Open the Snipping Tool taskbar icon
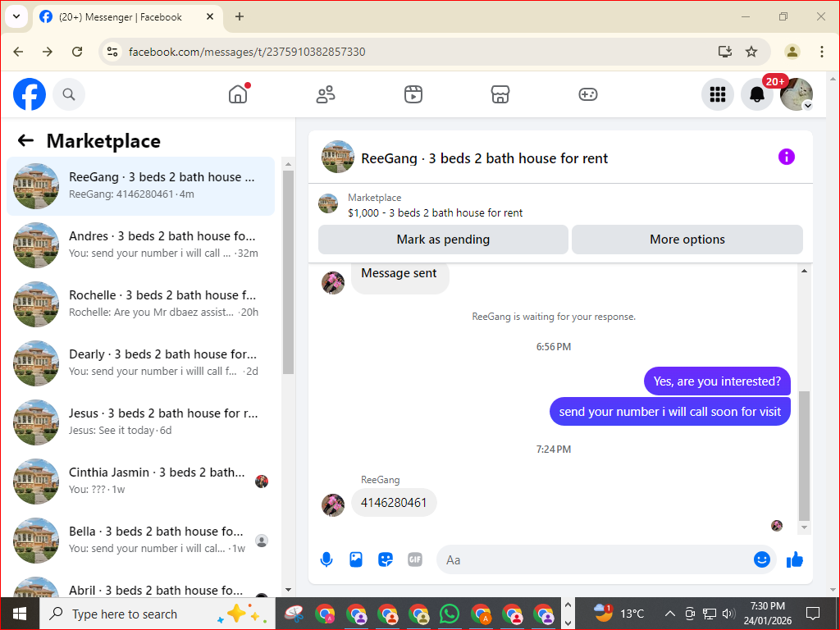The image size is (840, 630). tap(294, 614)
